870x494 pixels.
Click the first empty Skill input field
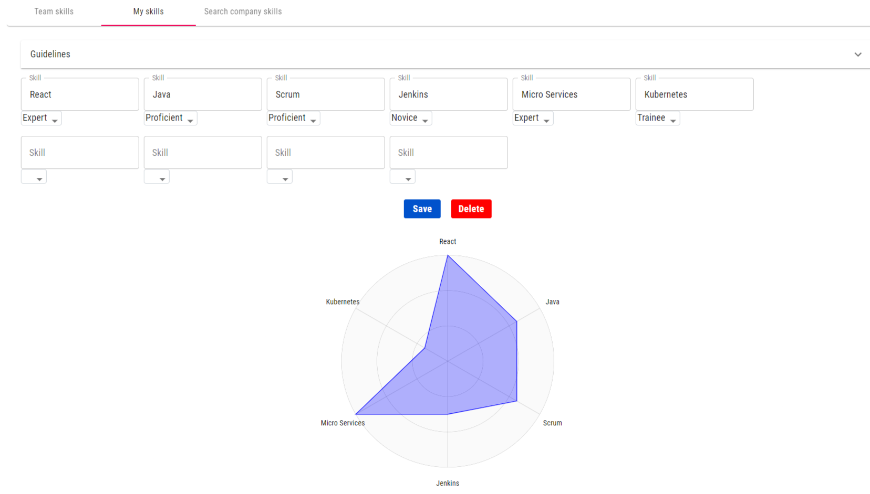coord(79,153)
